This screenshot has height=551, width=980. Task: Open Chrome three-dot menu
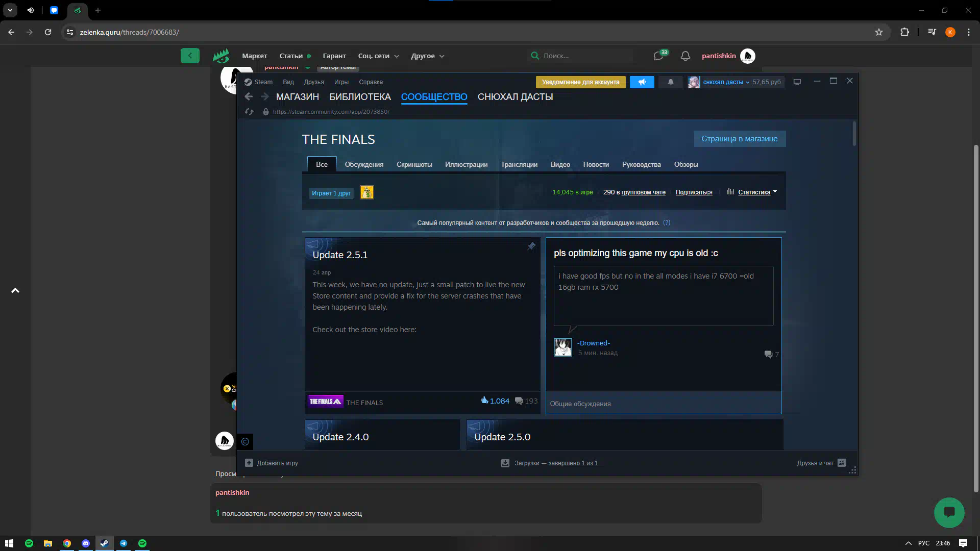click(x=969, y=32)
